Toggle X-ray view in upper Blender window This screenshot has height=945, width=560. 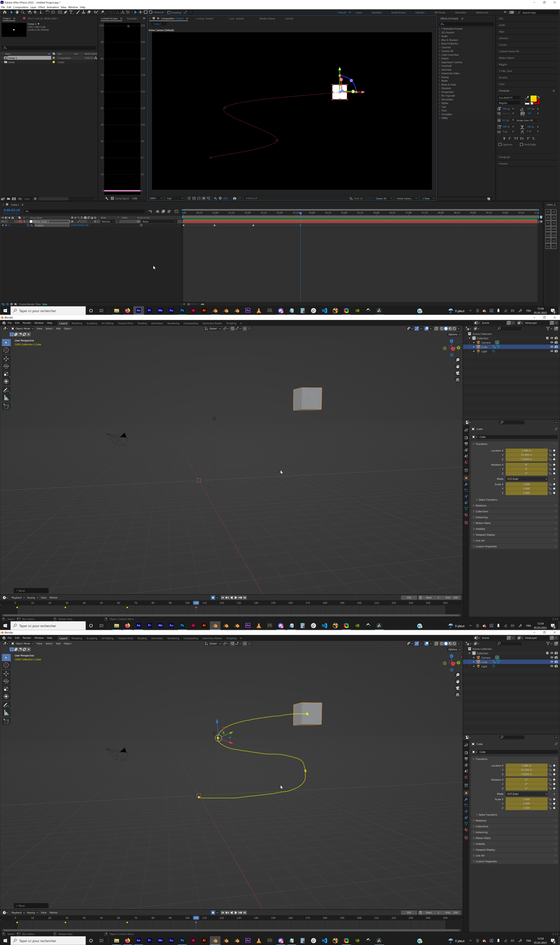(436, 328)
